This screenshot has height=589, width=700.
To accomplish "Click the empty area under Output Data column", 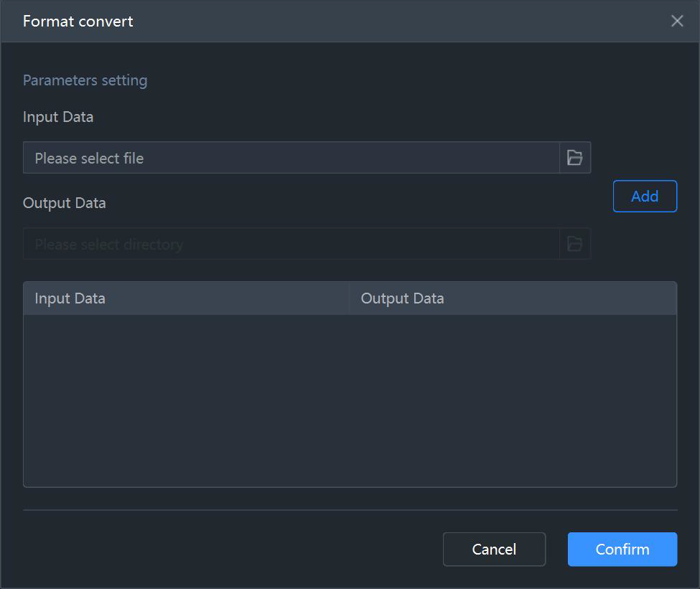I will click(513, 401).
